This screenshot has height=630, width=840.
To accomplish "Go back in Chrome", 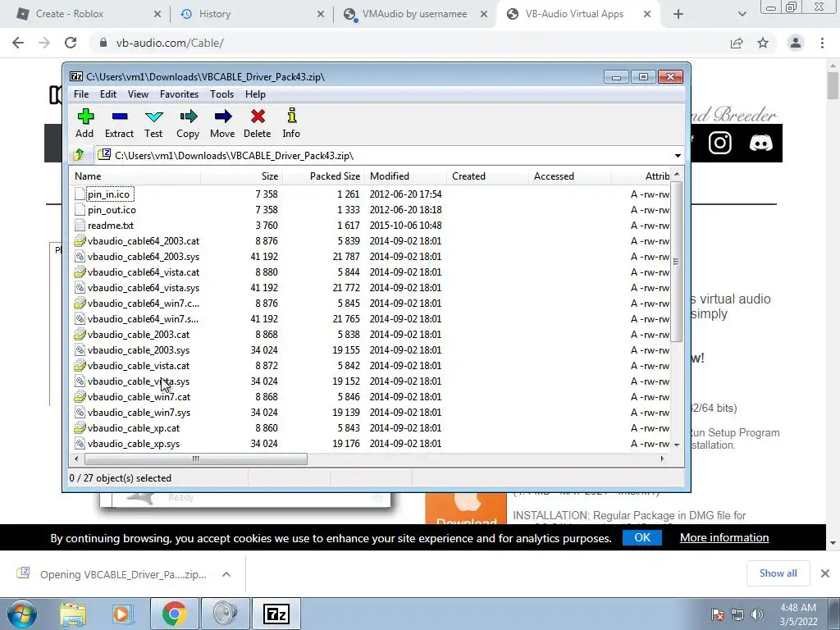I will [x=18, y=43].
